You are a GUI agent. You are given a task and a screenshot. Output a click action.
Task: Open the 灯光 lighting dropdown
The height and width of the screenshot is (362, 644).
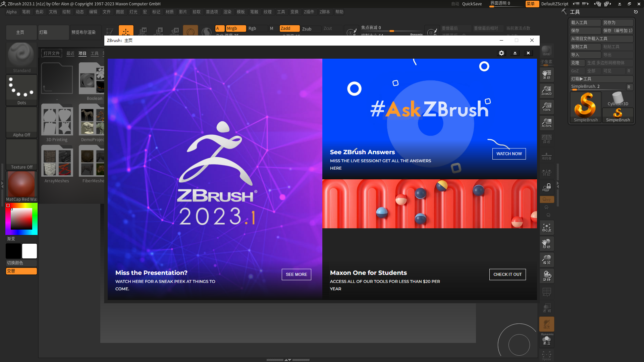click(133, 12)
